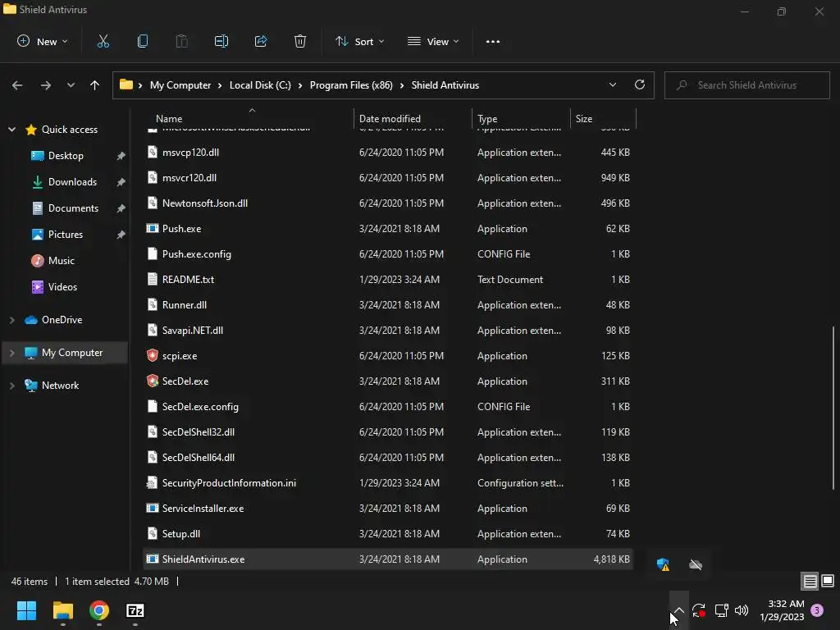840x630 pixels.
Task: Open clock and date 3:32 AM
Action: (782, 610)
